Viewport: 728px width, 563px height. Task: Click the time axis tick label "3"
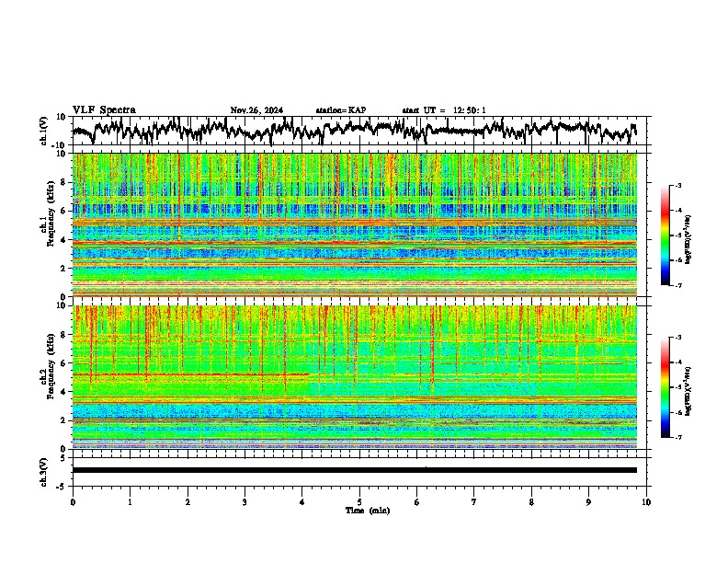[x=245, y=502]
